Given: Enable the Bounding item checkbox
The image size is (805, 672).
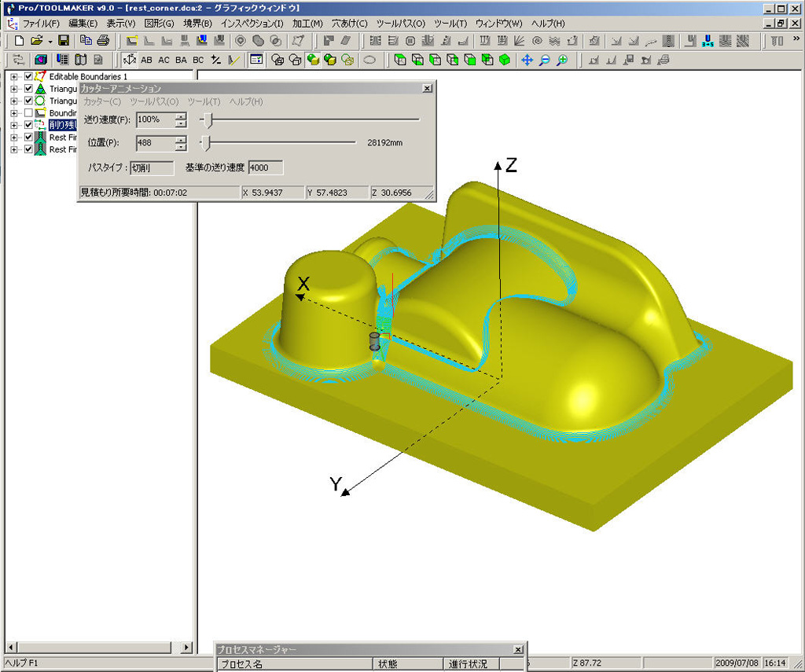Looking at the screenshot, I should coord(29,113).
